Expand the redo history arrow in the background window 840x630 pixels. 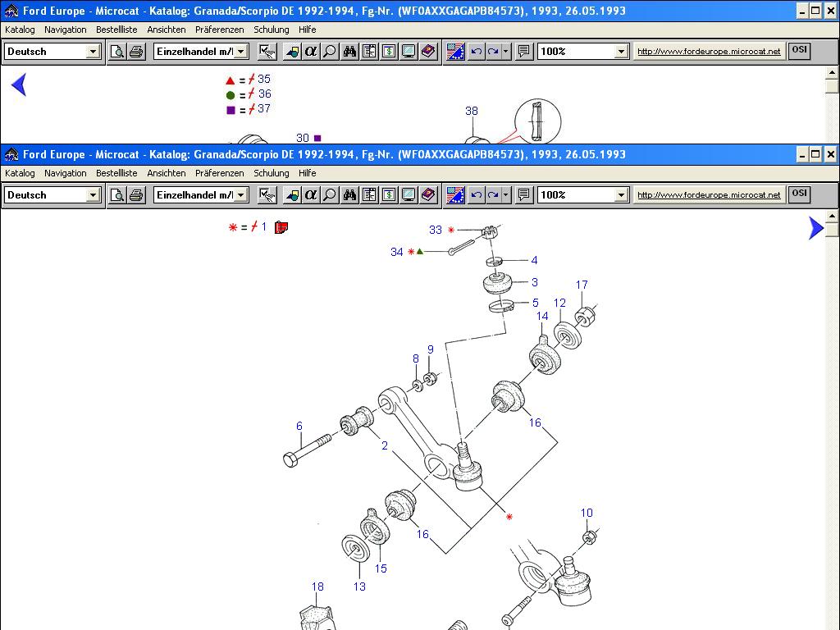[x=505, y=52]
